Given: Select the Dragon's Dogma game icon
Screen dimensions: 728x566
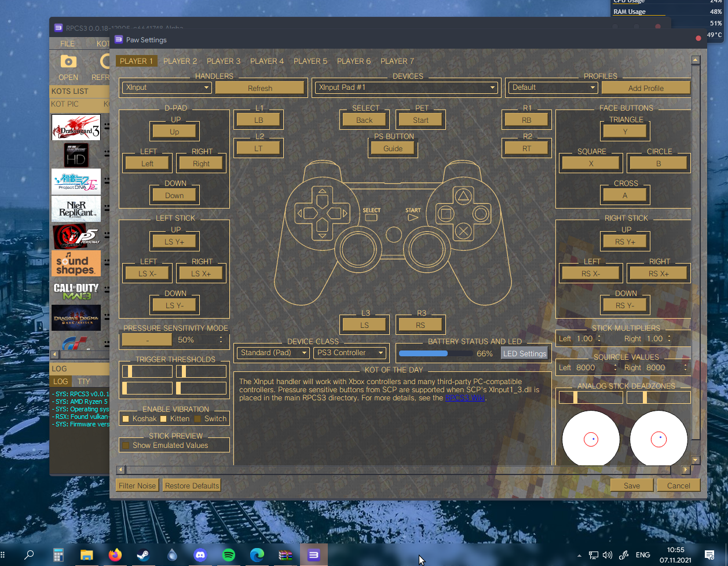Looking at the screenshot, I should coord(76,317).
